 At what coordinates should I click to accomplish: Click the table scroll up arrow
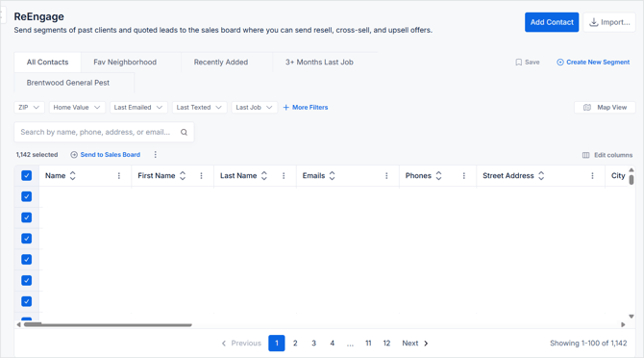[632, 169]
